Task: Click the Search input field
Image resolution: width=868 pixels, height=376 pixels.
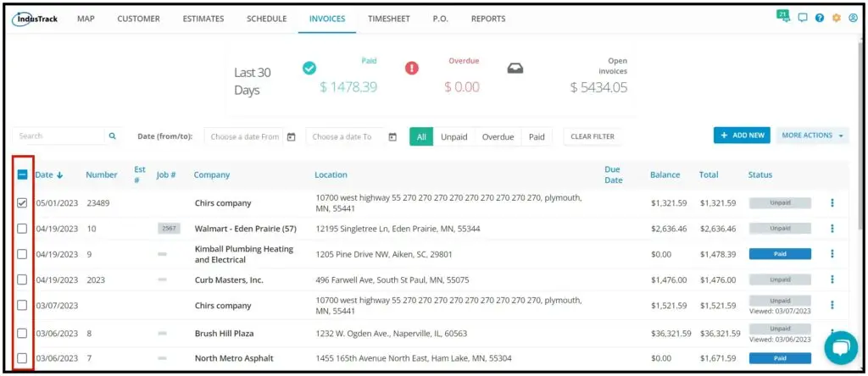Action: [58, 136]
